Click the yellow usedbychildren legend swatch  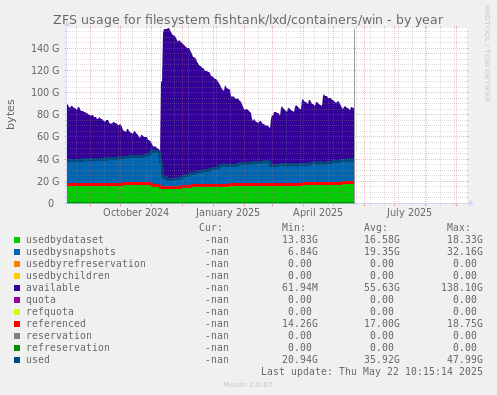pos(17,276)
